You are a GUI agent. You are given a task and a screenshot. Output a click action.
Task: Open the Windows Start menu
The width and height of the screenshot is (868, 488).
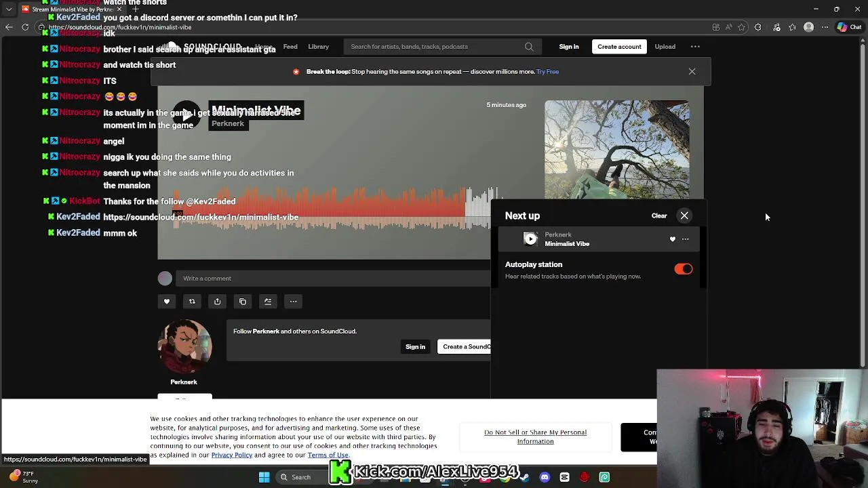tap(264, 477)
